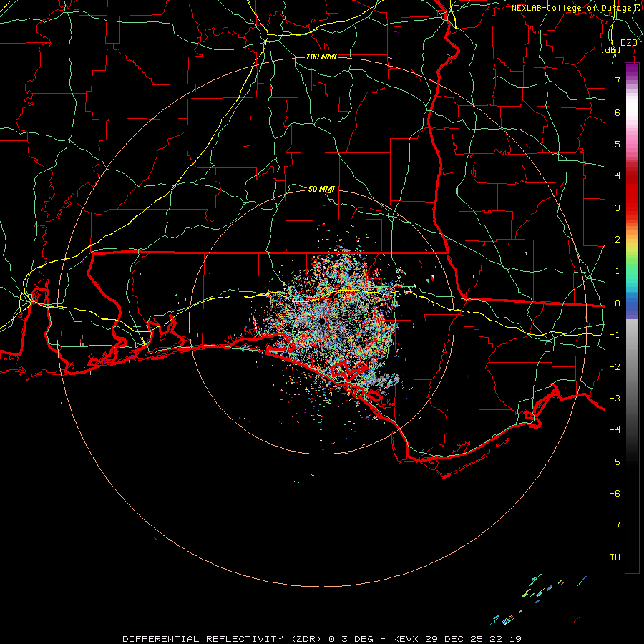Click the 6 value on color scale
Screen dimensions: 644x644
click(x=618, y=112)
